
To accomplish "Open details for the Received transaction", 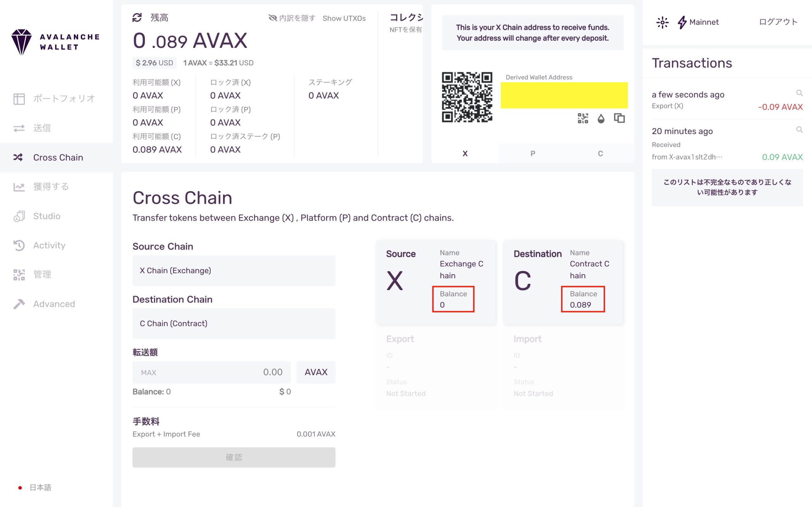I will [x=799, y=129].
